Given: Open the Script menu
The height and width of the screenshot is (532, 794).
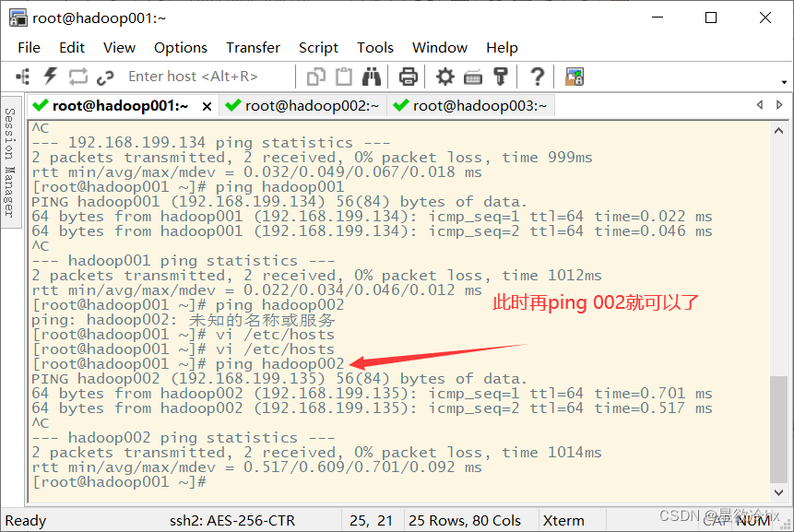Looking at the screenshot, I should [x=318, y=48].
